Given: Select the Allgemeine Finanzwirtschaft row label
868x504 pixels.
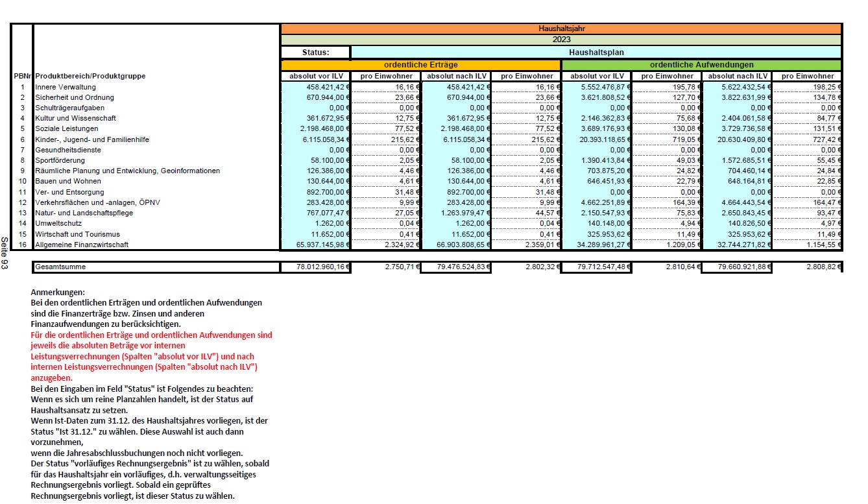Looking at the screenshot, I should click(82, 245).
